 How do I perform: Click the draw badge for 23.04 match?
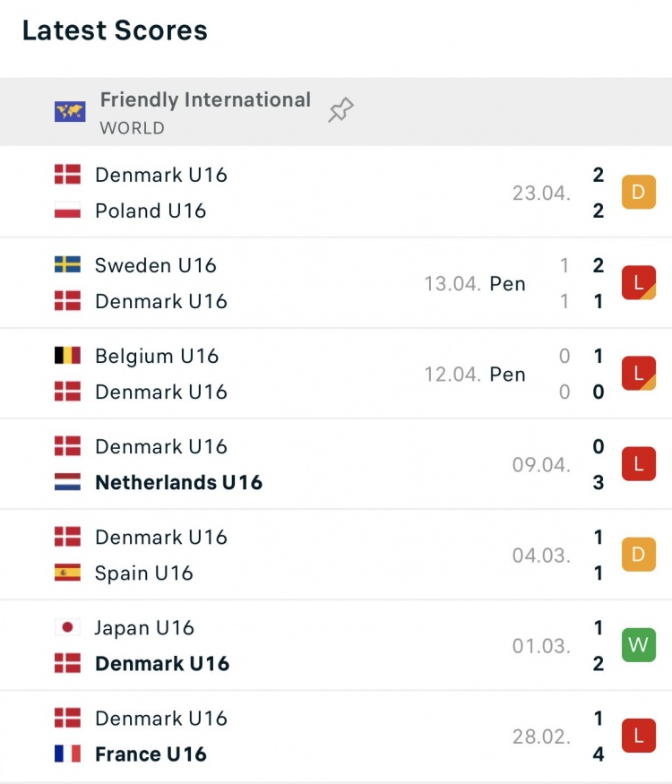pos(639,192)
